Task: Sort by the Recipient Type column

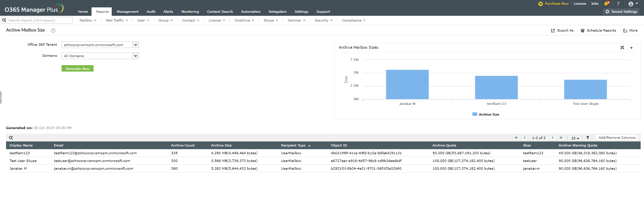Action: click(x=293, y=145)
